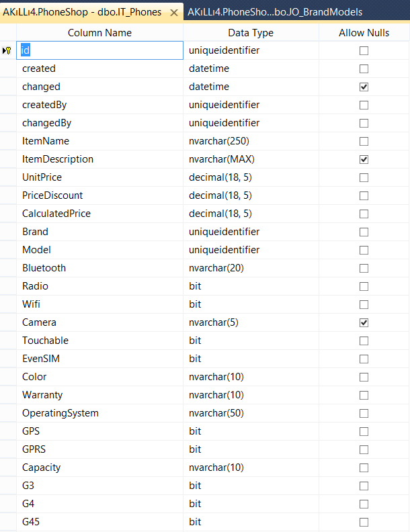Click the Allow Nulls header

click(x=364, y=32)
